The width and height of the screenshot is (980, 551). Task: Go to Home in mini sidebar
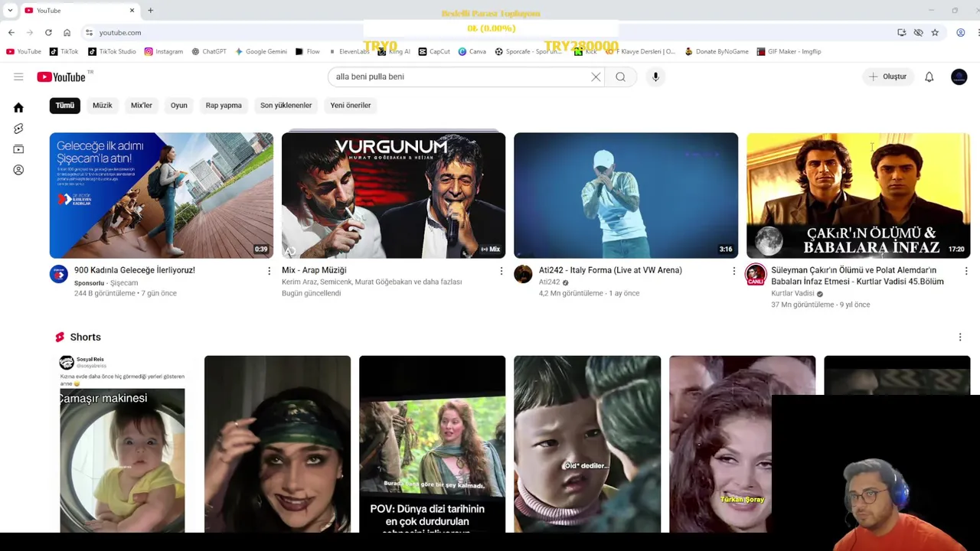(x=18, y=108)
